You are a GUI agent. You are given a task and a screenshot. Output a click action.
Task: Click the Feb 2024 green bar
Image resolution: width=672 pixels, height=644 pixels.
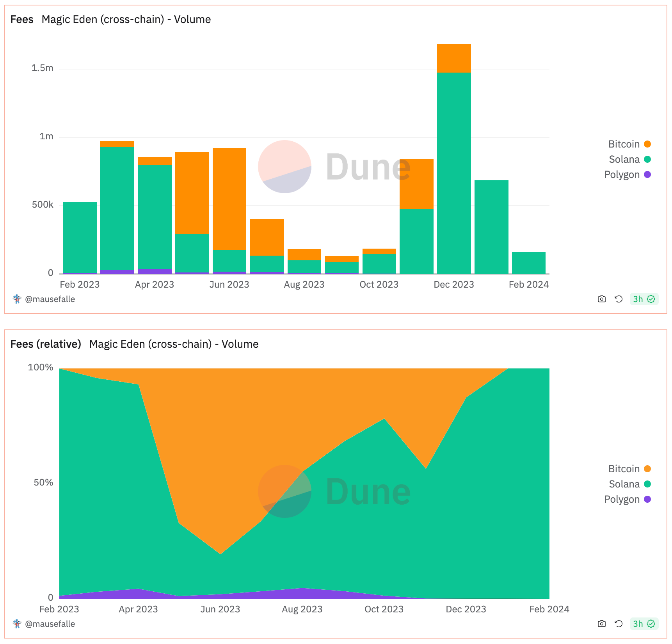pos(529,263)
